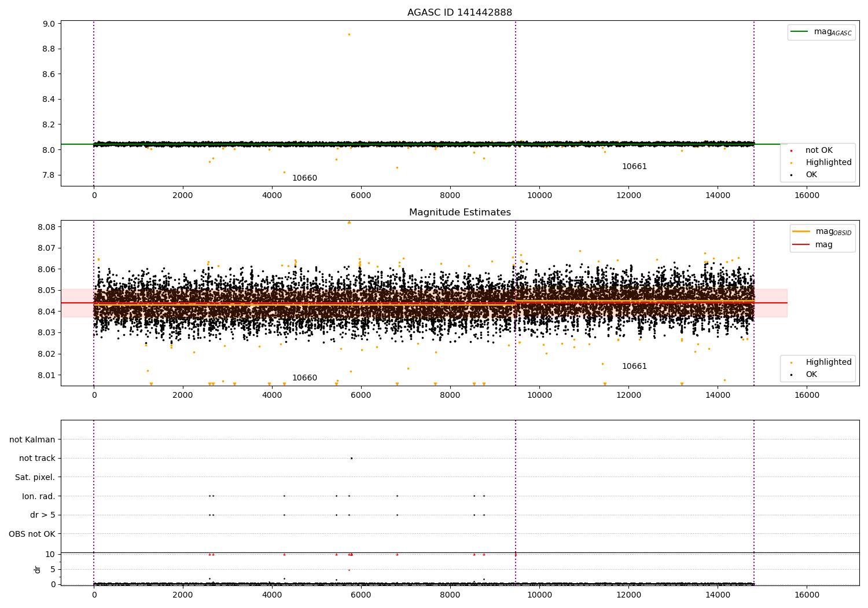Click the '12000' x-axis tick of middle plot
This screenshot has width=868, height=608.
tap(629, 395)
